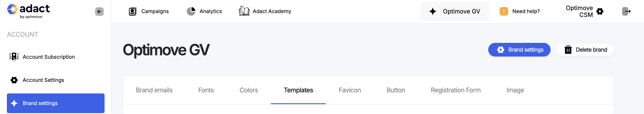The height and width of the screenshot is (114, 644).
Task: Click the Adact Academy book icon
Action: (244, 11)
